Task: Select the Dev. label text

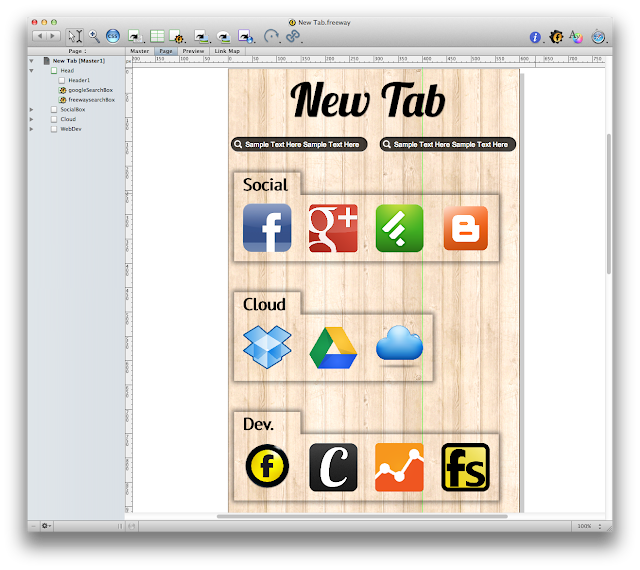Action: [x=258, y=424]
